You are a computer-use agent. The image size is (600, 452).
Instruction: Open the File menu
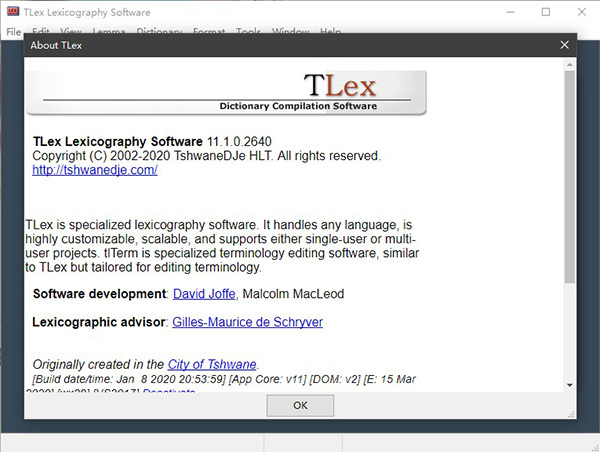tap(13, 32)
